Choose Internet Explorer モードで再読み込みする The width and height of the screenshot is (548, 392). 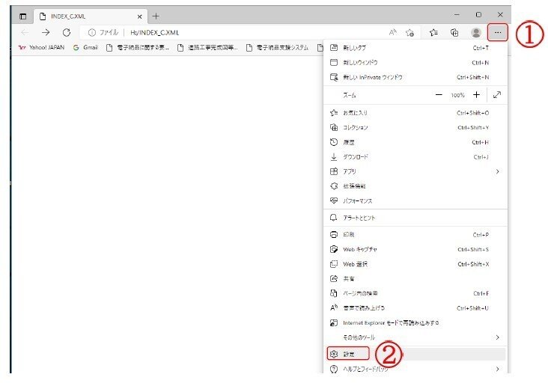(415, 323)
